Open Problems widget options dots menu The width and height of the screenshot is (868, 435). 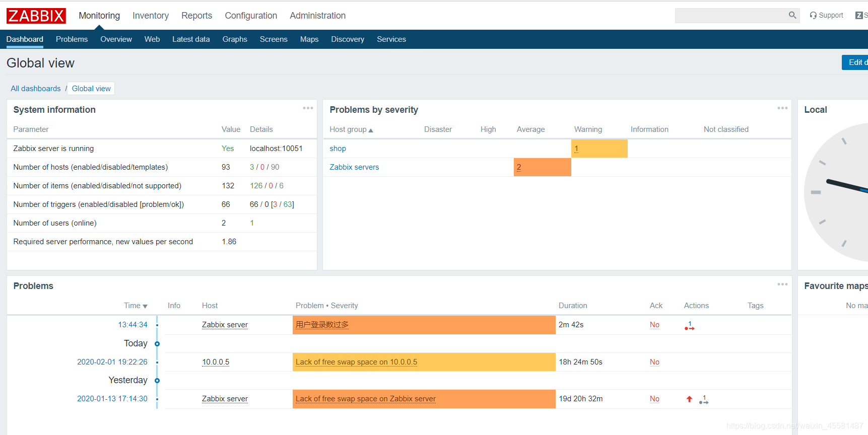click(782, 284)
